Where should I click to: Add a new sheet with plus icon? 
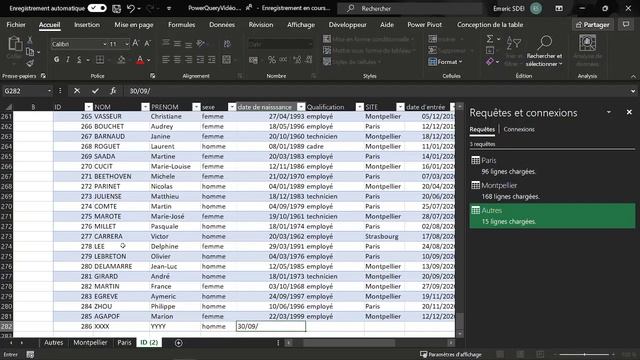click(178, 343)
